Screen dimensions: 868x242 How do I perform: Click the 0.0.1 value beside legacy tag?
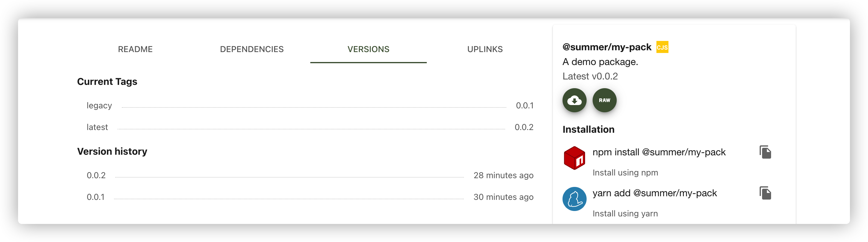(525, 105)
